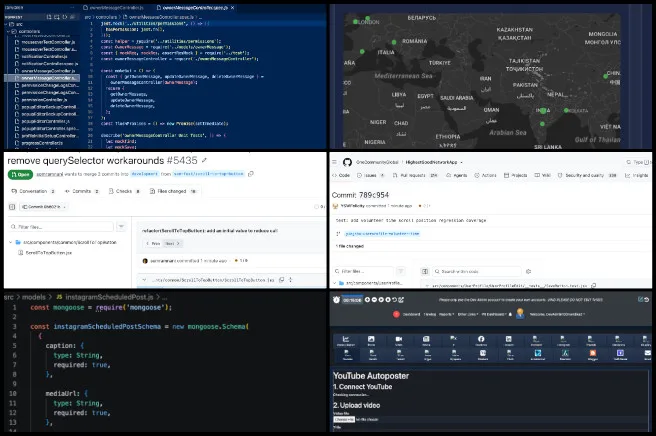Switch to the Files changed tab
The image size is (656, 436).
[x=173, y=191]
